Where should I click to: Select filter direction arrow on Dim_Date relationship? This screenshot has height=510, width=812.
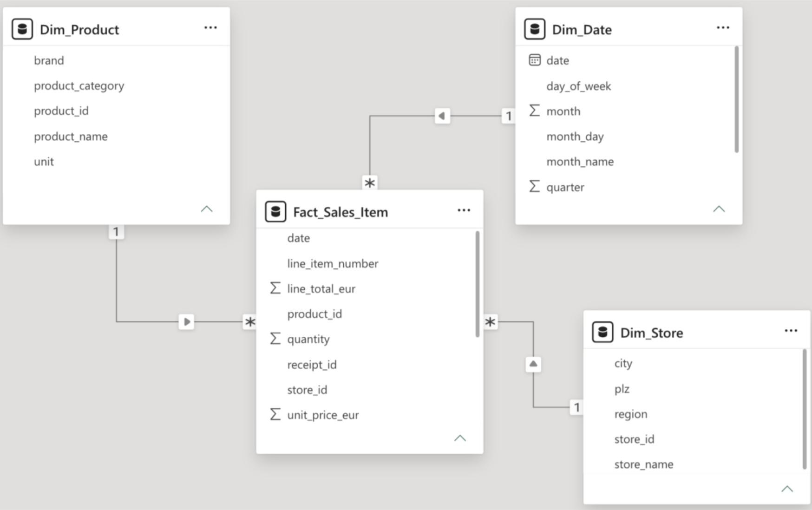[x=442, y=116]
